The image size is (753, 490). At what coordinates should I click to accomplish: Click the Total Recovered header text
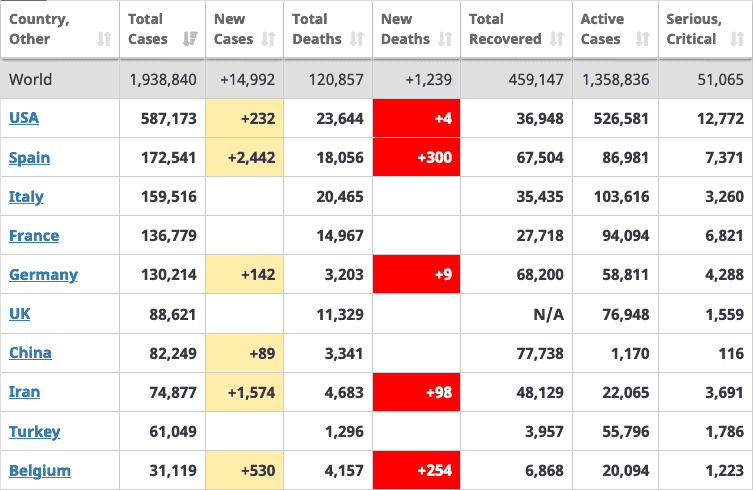tap(505, 29)
